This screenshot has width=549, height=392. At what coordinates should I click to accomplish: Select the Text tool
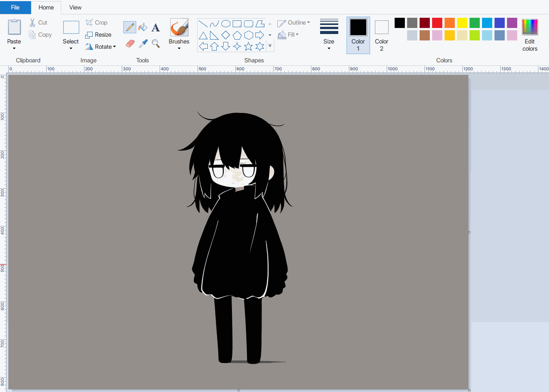156,27
